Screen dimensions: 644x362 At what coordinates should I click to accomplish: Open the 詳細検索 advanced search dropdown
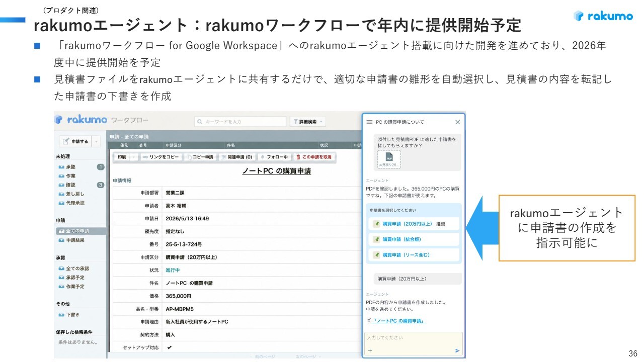click(307, 121)
